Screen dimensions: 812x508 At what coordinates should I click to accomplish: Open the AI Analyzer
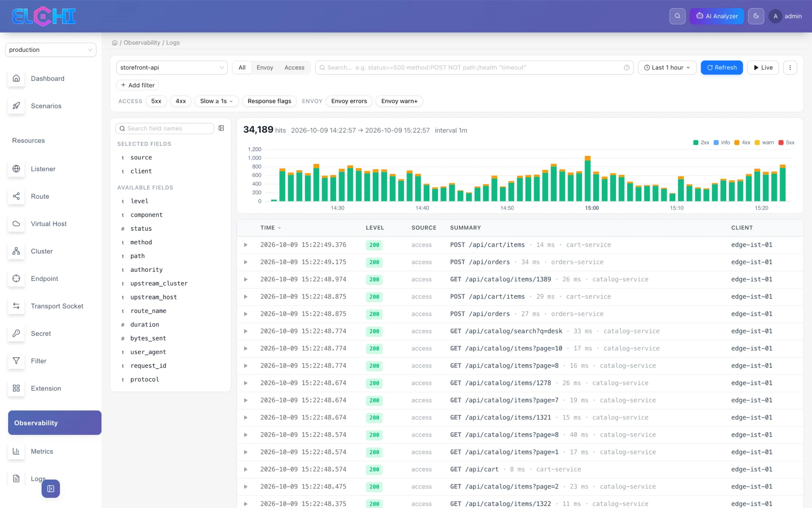[717, 16]
